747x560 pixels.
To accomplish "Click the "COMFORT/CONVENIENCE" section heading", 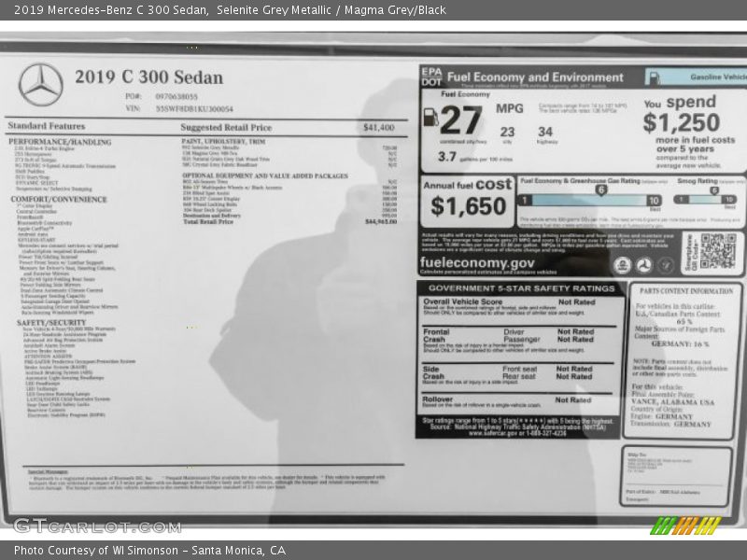I will coord(59,199).
